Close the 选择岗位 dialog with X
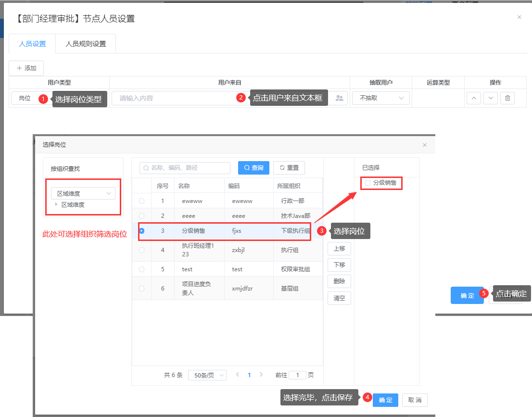Screen dimensions: 532x417 click(424, 145)
